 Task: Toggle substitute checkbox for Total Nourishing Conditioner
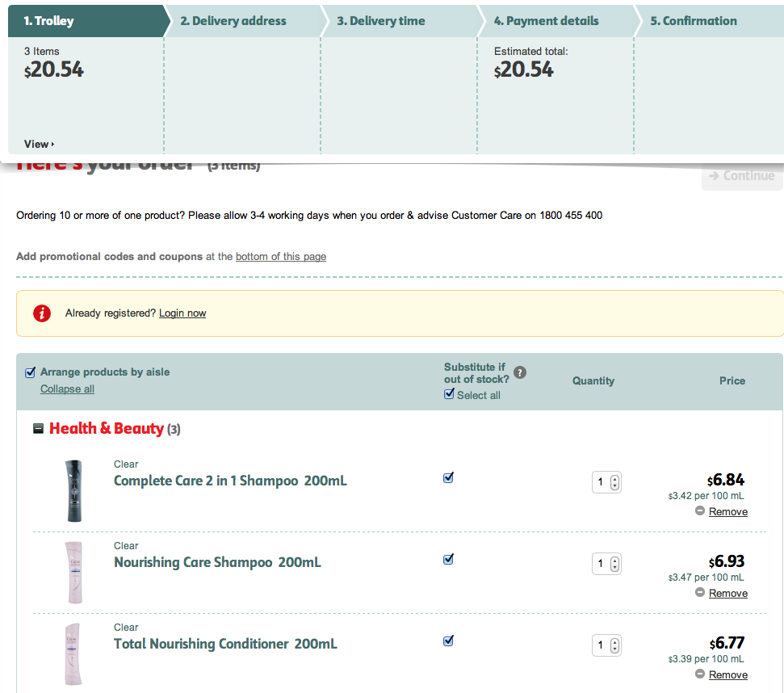click(449, 640)
